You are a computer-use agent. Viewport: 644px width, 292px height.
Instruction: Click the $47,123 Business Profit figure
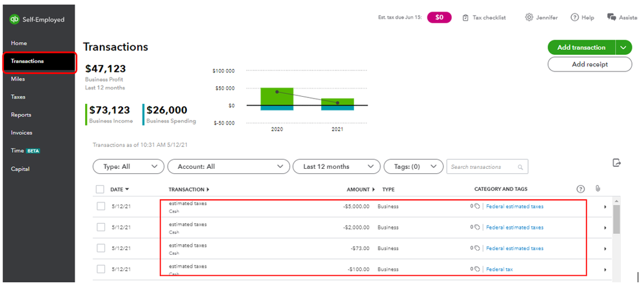click(x=106, y=68)
